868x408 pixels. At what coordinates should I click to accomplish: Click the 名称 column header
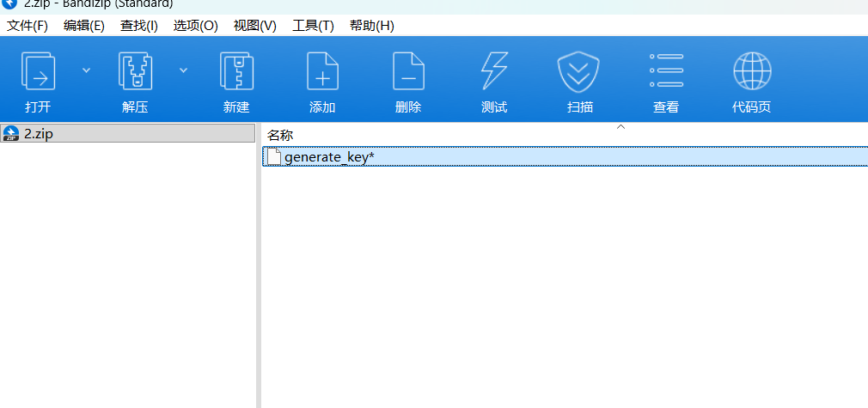[x=280, y=135]
